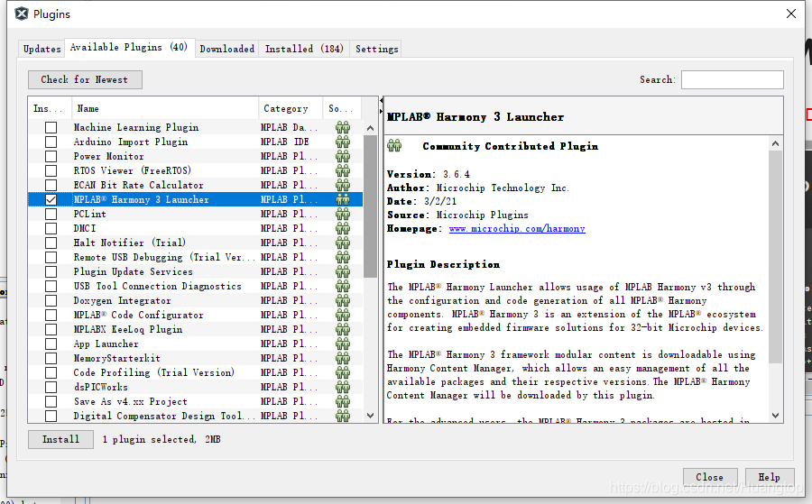Click the plugin Search input field
The height and width of the screenshot is (504, 812).
[x=733, y=79]
